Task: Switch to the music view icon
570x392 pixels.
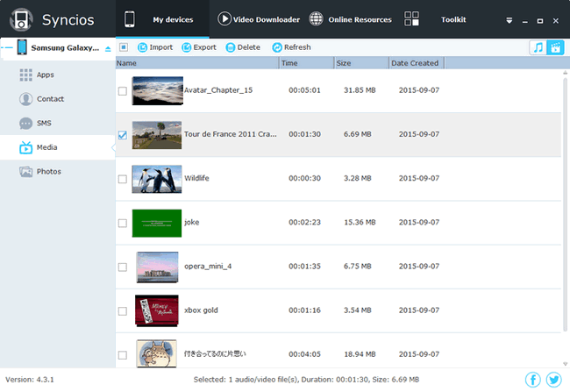Action: click(x=538, y=47)
